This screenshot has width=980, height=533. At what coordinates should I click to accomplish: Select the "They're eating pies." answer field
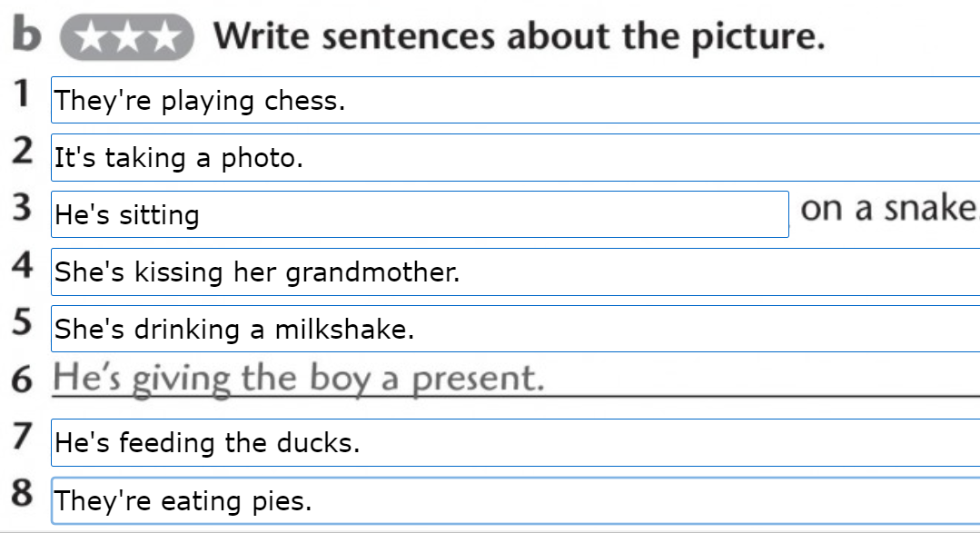click(x=516, y=500)
